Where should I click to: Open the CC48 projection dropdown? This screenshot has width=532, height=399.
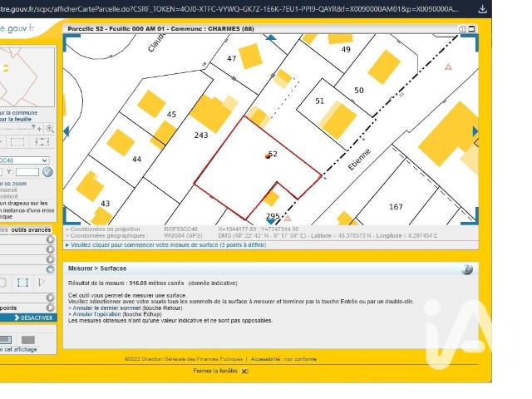24,160
